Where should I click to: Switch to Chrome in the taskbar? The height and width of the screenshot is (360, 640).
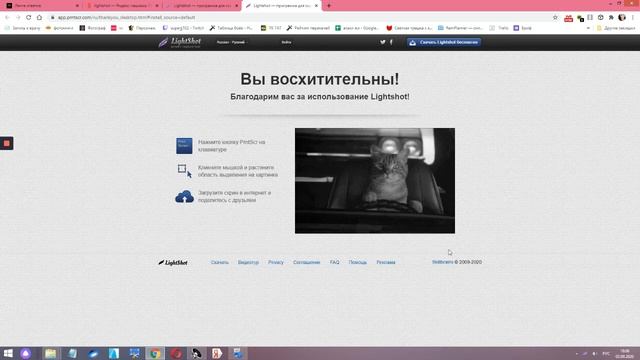(155, 353)
